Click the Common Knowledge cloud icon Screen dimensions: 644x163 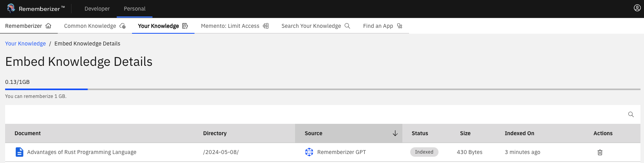click(123, 26)
